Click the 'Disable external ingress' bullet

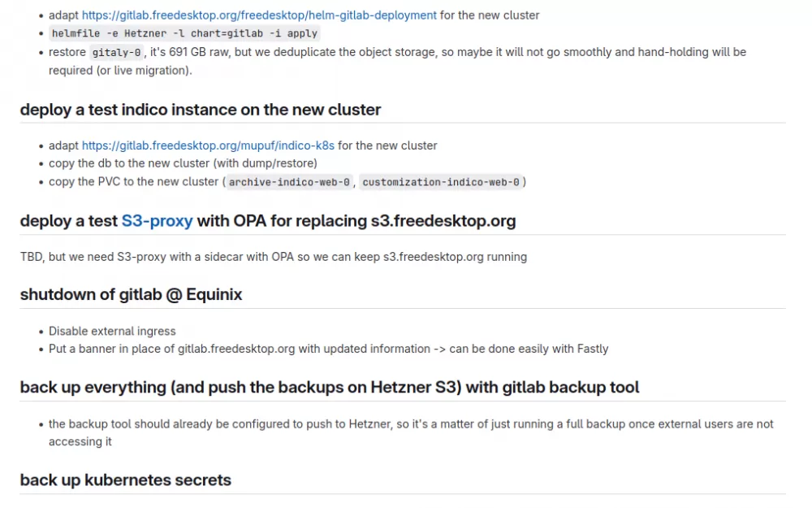(112, 332)
